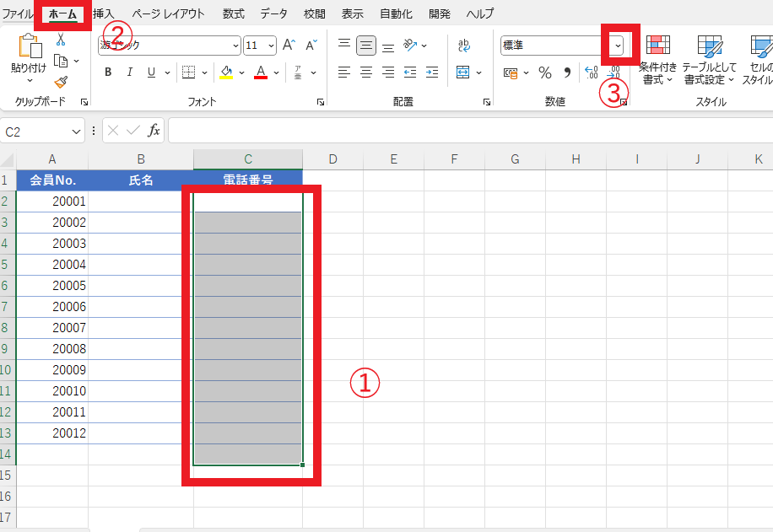Align text right
The width and height of the screenshot is (773, 532).
click(388, 73)
